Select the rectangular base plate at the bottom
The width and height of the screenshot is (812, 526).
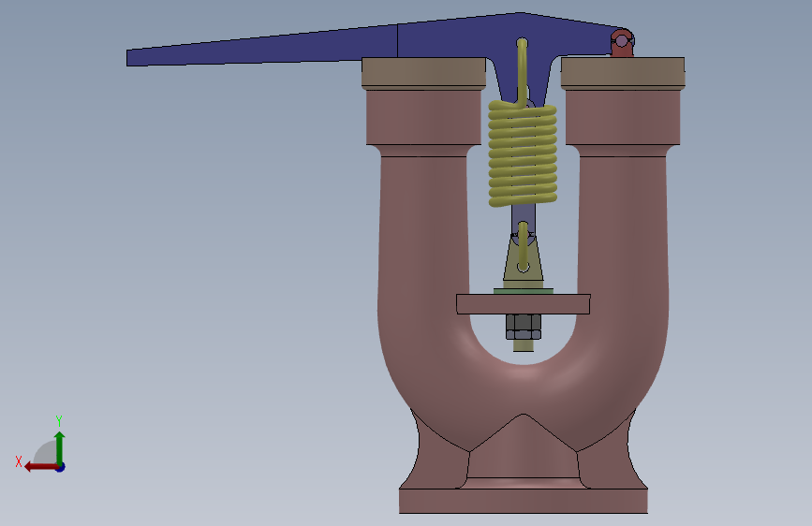(523, 501)
